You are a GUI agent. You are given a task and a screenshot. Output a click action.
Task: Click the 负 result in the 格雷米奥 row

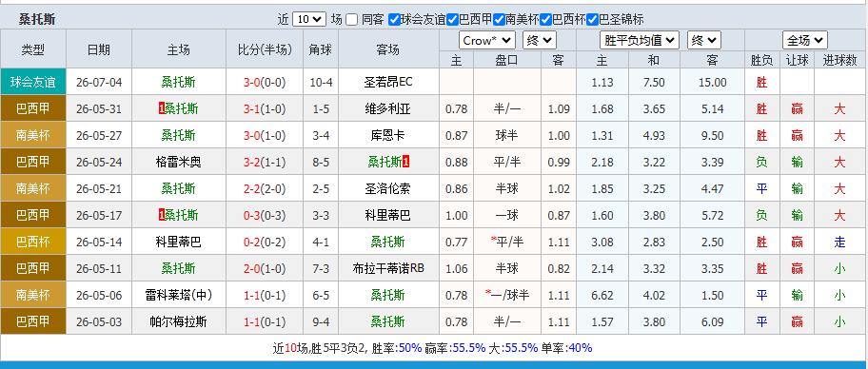(761, 162)
